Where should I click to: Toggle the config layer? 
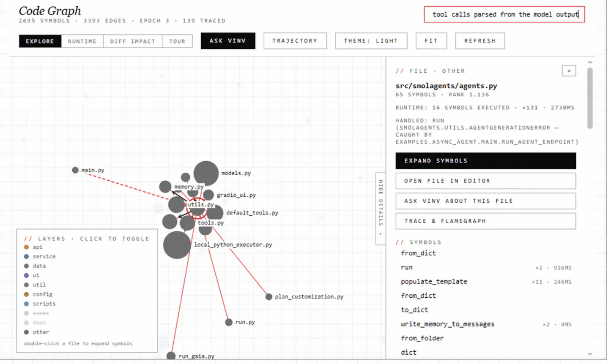(x=38, y=294)
